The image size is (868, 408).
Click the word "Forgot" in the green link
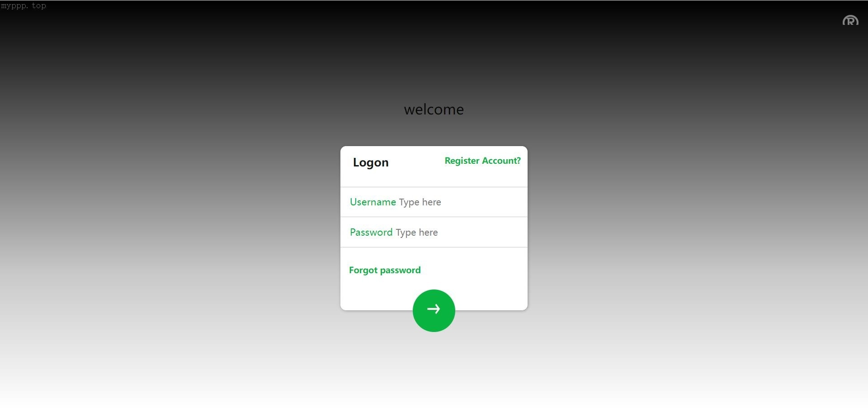(x=363, y=270)
